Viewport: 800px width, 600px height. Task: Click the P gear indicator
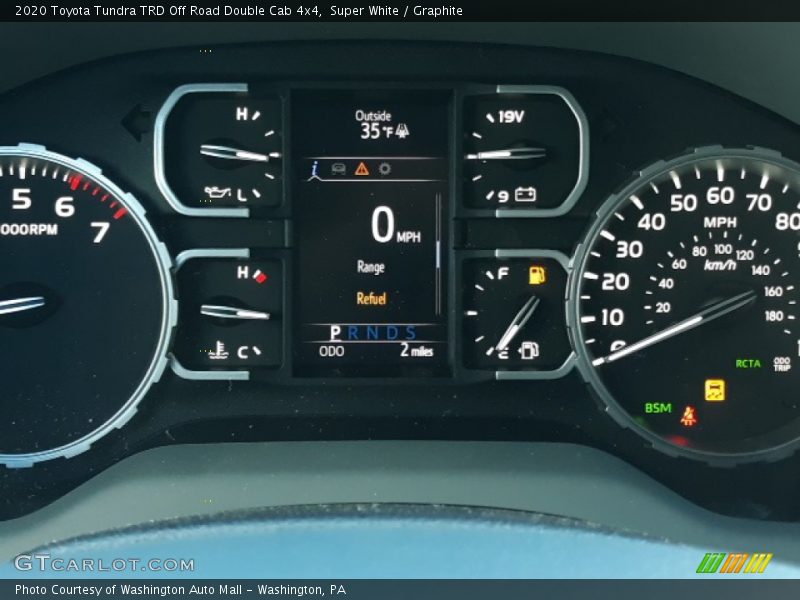tap(335, 333)
